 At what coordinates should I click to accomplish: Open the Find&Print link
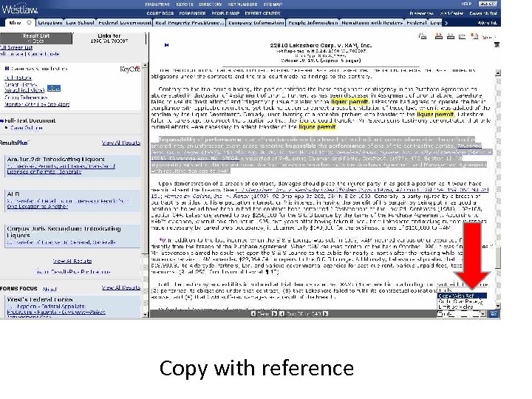click(x=157, y=4)
